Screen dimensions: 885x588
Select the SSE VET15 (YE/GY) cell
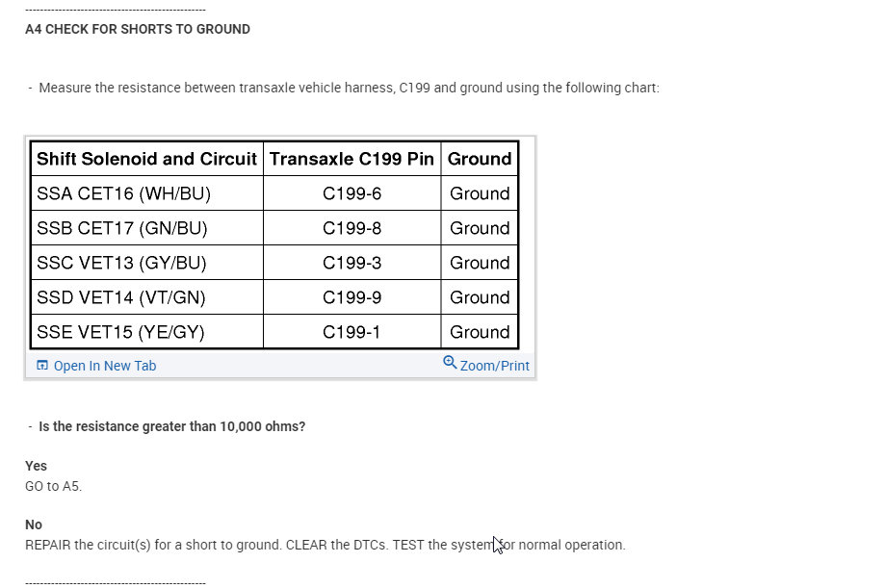coord(120,332)
